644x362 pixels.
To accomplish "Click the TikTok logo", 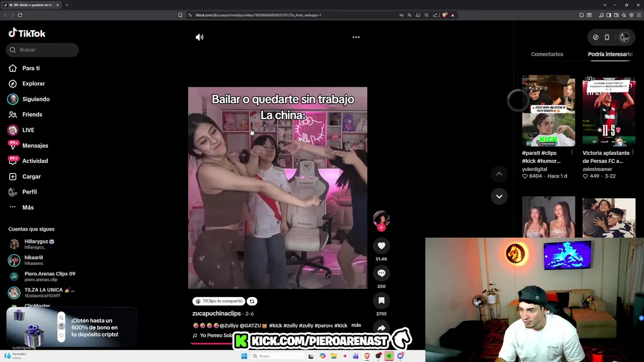I will pos(27,33).
